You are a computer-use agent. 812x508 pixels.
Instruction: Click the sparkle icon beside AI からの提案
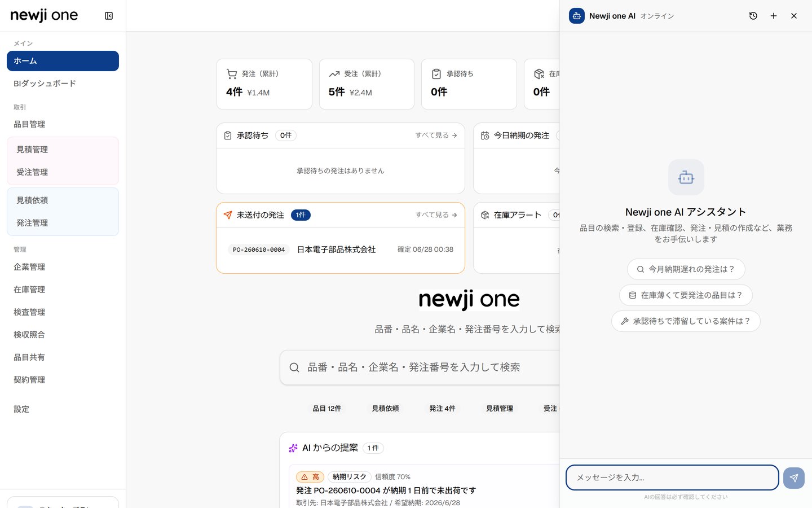(x=293, y=448)
